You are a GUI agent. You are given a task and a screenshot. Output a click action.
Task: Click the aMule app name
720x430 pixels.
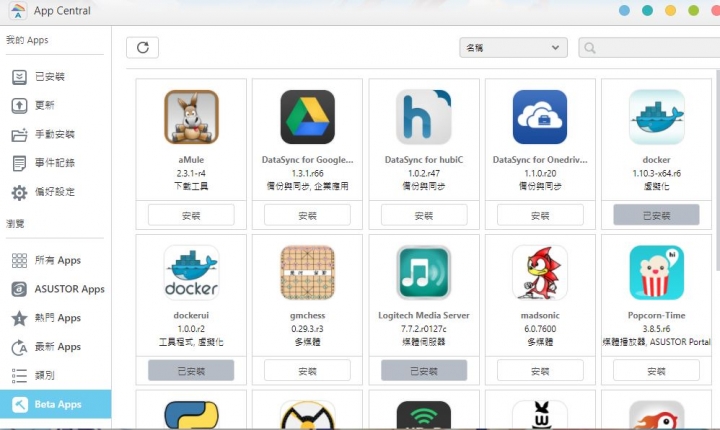coord(191,160)
